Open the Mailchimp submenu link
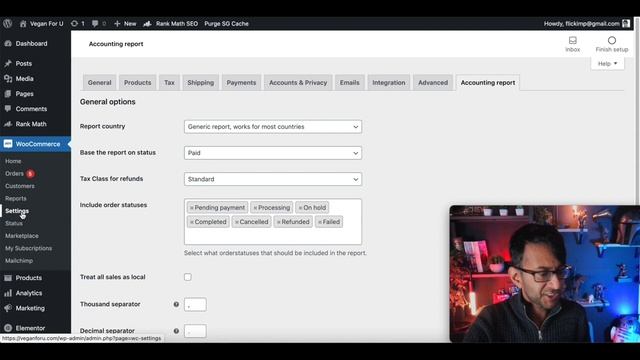The width and height of the screenshot is (640, 360). [x=19, y=260]
